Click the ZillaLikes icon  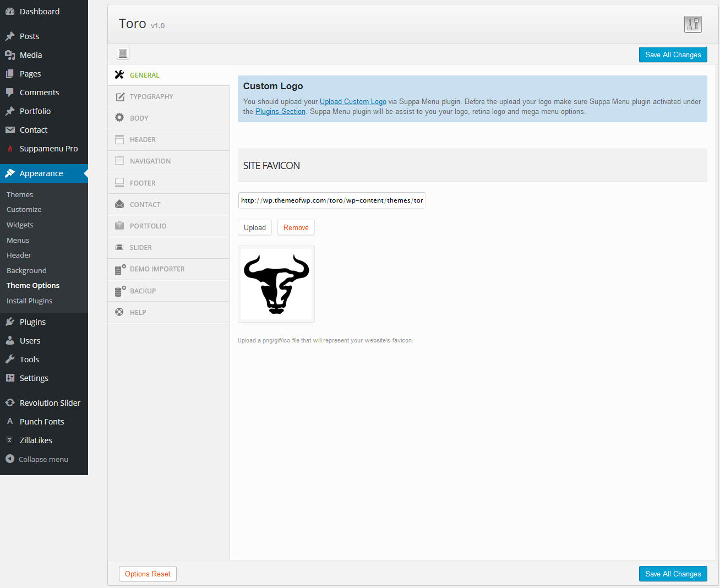click(10, 440)
